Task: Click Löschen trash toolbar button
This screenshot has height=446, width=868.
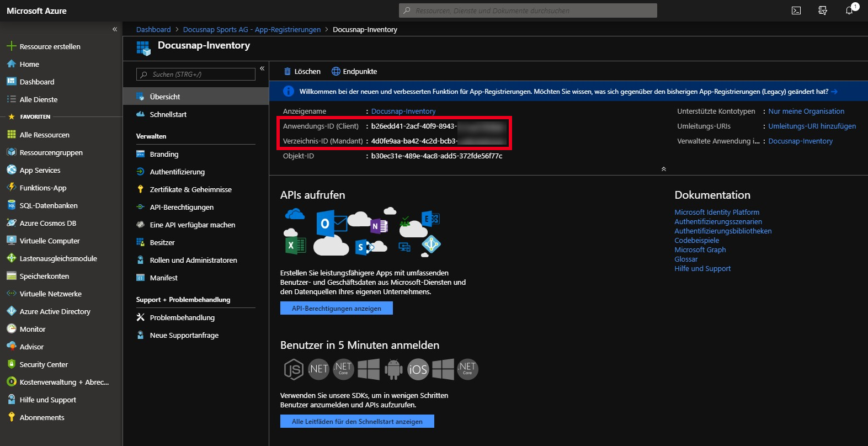Action: 302,71
